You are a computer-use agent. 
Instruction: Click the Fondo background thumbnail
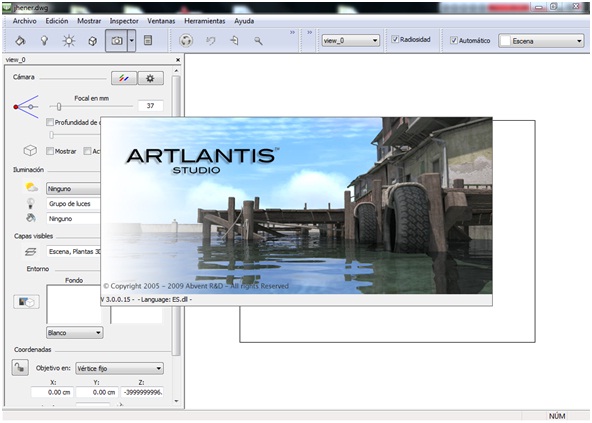point(74,304)
